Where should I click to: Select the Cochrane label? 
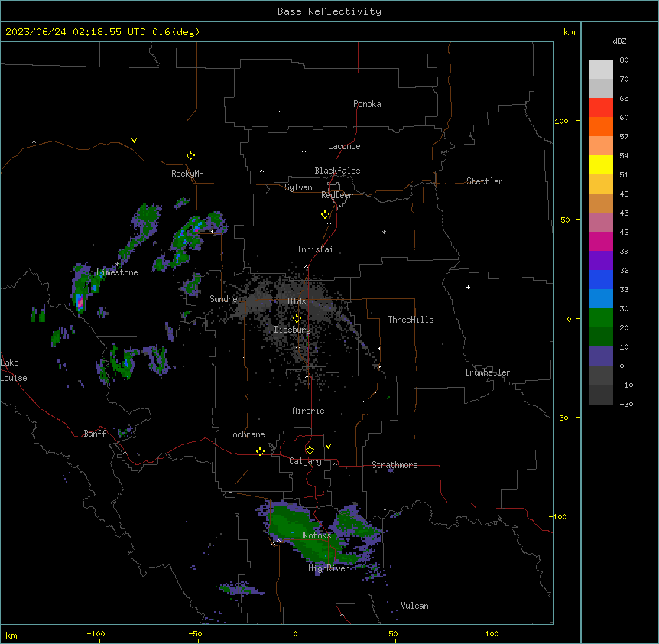(246, 434)
